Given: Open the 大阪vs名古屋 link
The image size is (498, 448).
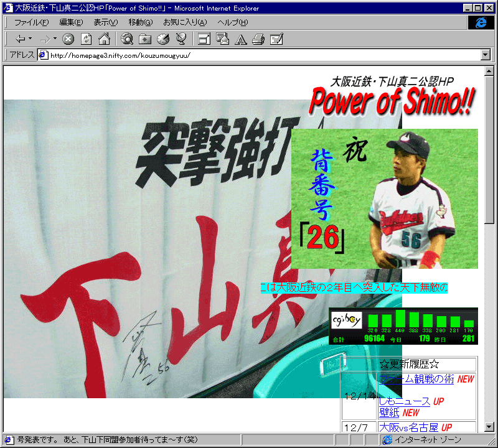Looking at the screenshot, I should click(408, 427).
